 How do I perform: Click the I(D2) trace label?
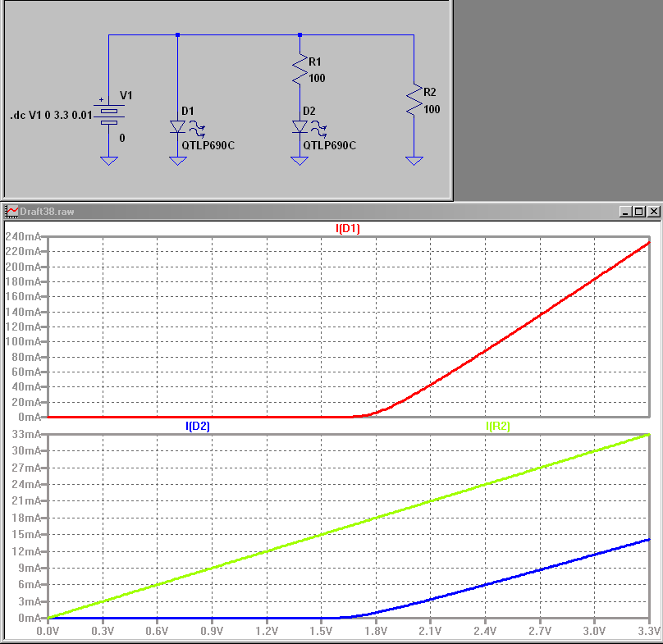[198, 427]
